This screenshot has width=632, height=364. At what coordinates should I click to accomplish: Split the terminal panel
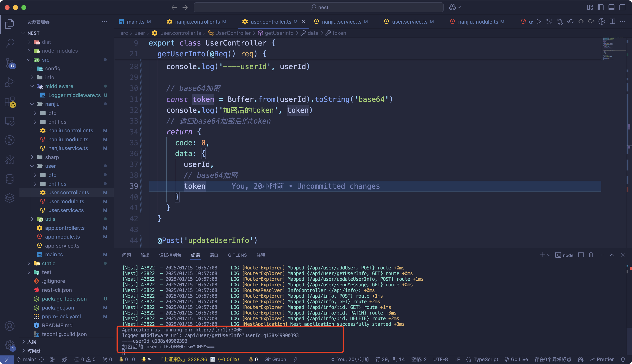(x=581, y=255)
